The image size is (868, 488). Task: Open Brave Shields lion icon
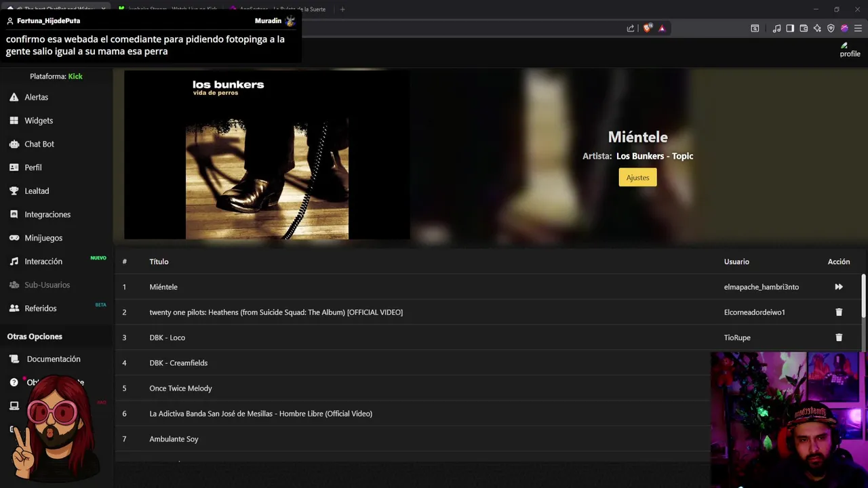point(647,28)
